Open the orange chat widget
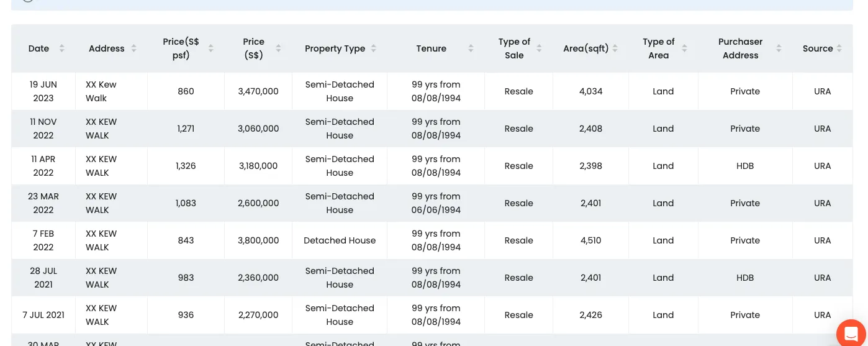This screenshot has height=346, width=868. tap(852, 332)
